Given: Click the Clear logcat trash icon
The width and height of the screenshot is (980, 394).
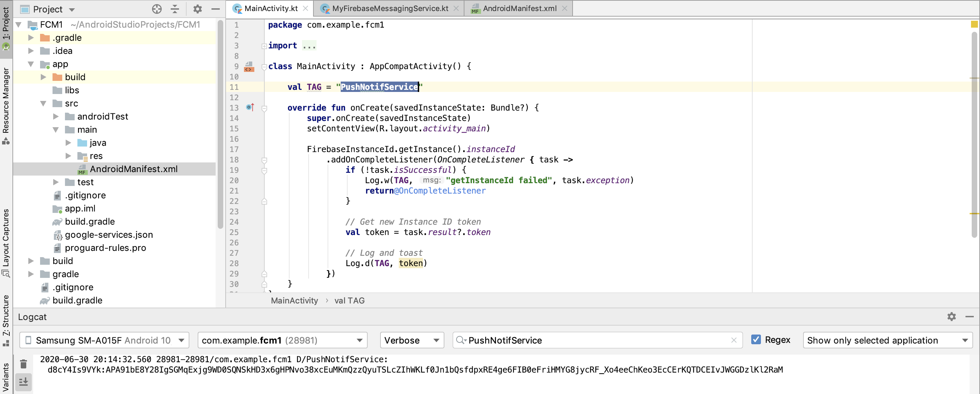Looking at the screenshot, I should pos(23,364).
